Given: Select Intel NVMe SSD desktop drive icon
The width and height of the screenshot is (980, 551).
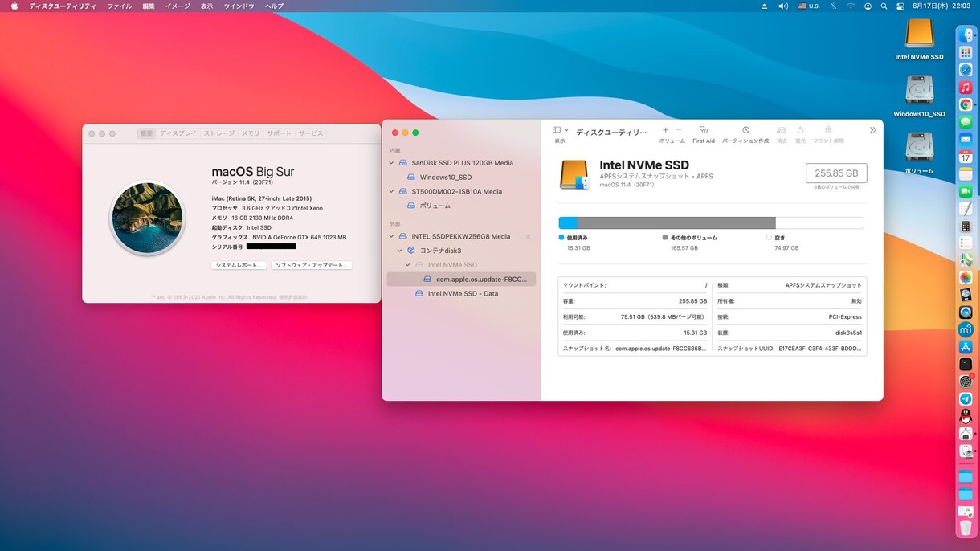Looking at the screenshot, I should pos(919,34).
